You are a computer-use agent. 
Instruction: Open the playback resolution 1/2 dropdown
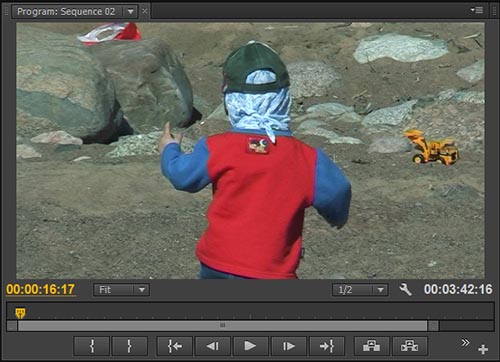point(360,290)
